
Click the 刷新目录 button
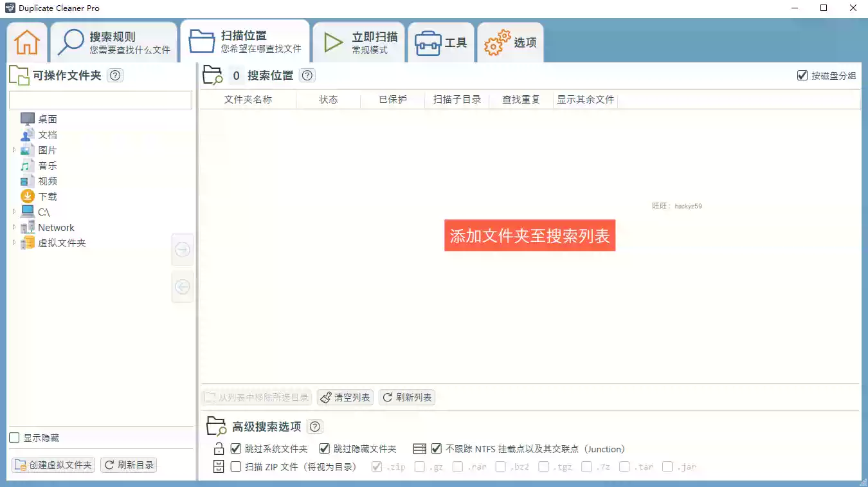tap(129, 465)
